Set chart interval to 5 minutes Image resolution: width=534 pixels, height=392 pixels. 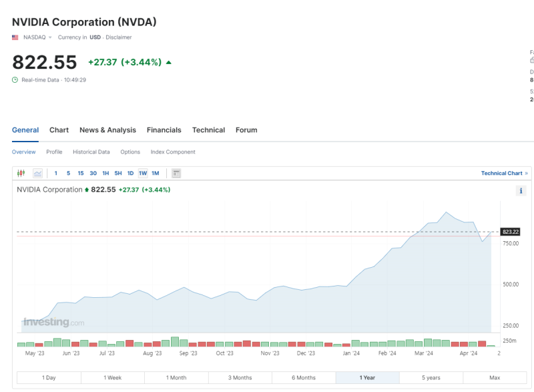(x=69, y=174)
